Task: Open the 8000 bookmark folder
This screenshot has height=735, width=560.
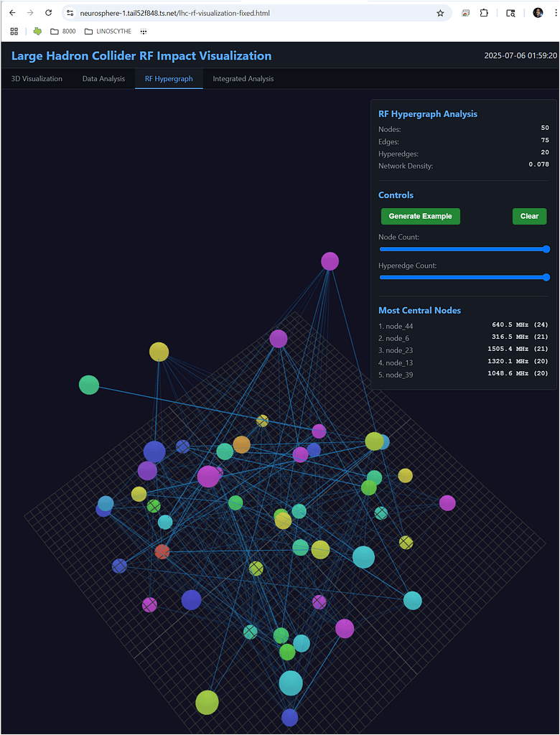Action: pos(63,32)
